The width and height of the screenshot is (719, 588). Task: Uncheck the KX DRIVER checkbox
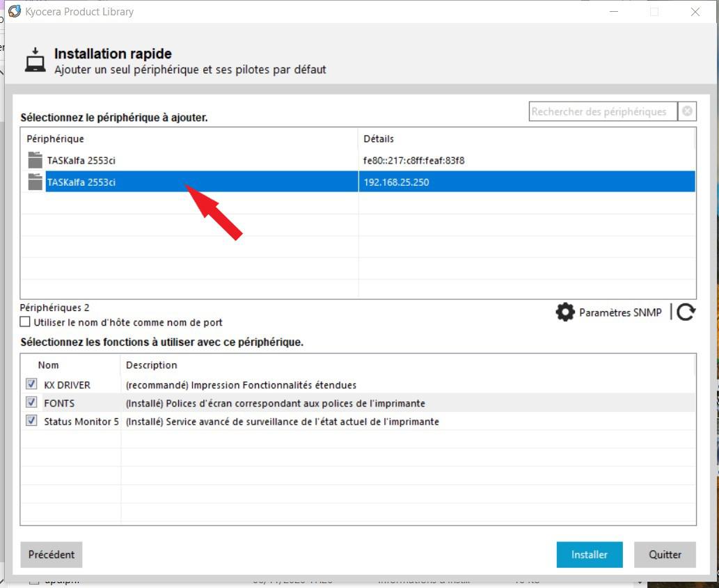[x=31, y=384]
